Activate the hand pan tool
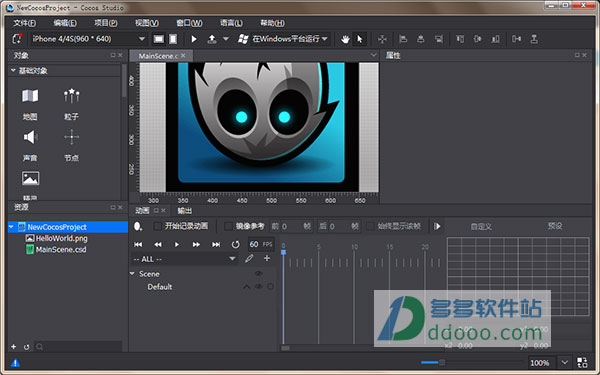The image size is (600, 375). (345, 39)
